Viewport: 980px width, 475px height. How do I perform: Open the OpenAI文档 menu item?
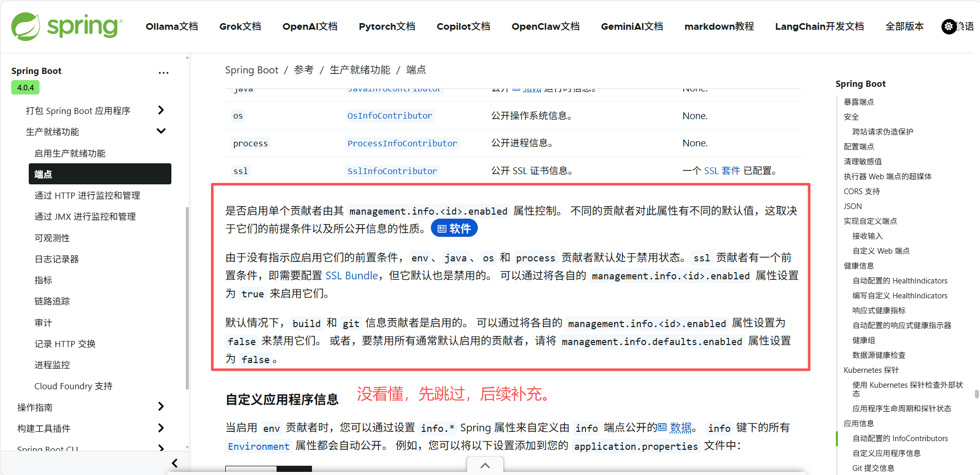pos(310,26)
